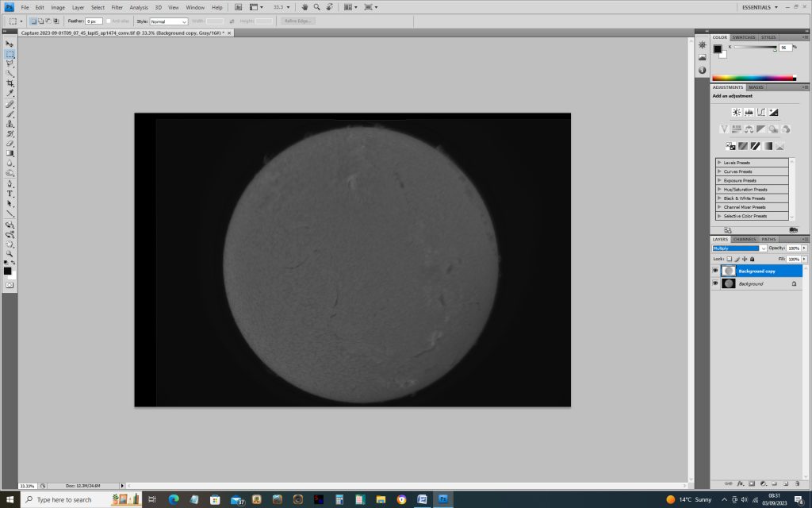The width and height of the screenshot is (812, 508).
Task: Switch to the Swatches tab
Action: coord(744,37)
